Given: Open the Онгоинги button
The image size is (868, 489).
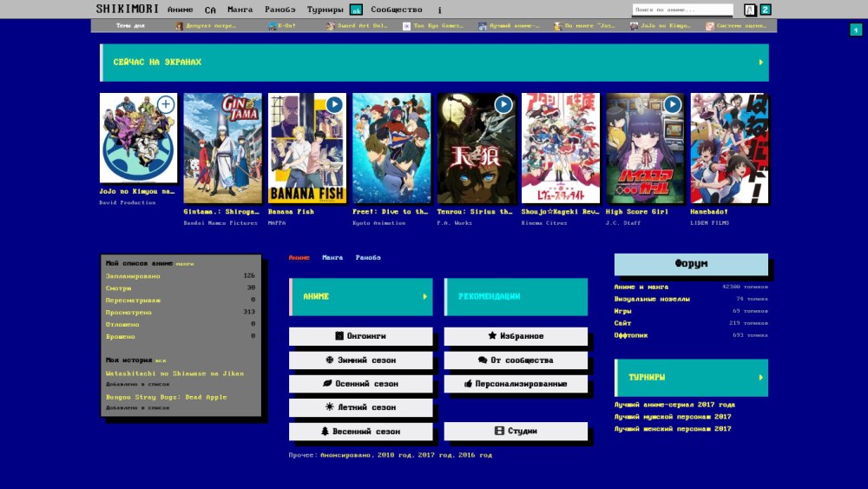Looking at the screenshot, I should [x=360, y=335].
